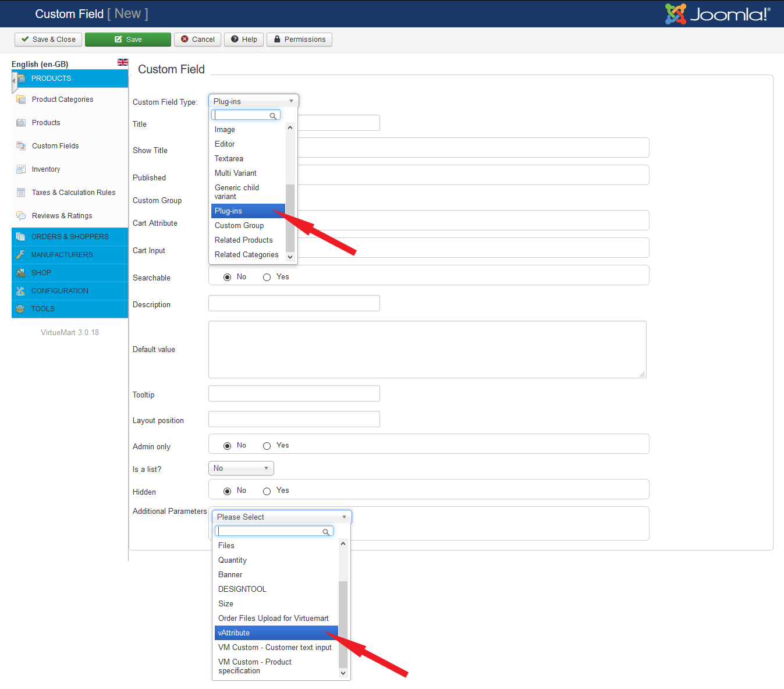784x689 pixels.
Task: Click the Joomla logo
Action: [718, 14]
